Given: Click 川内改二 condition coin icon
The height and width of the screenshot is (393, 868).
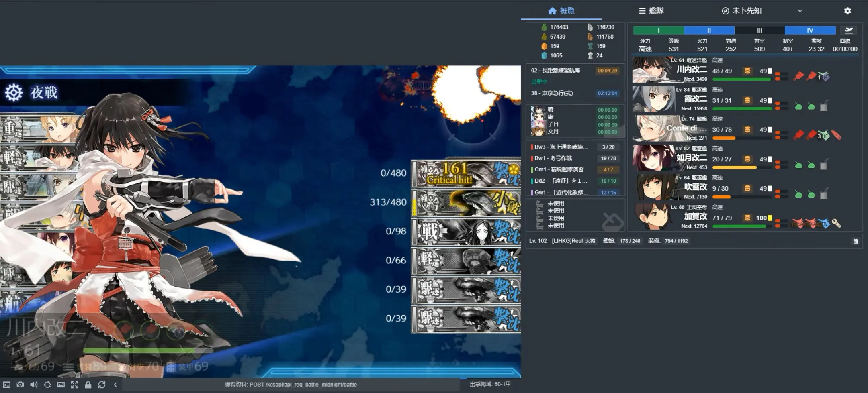Looking at the screenshot, I should (x=747, y=71).
